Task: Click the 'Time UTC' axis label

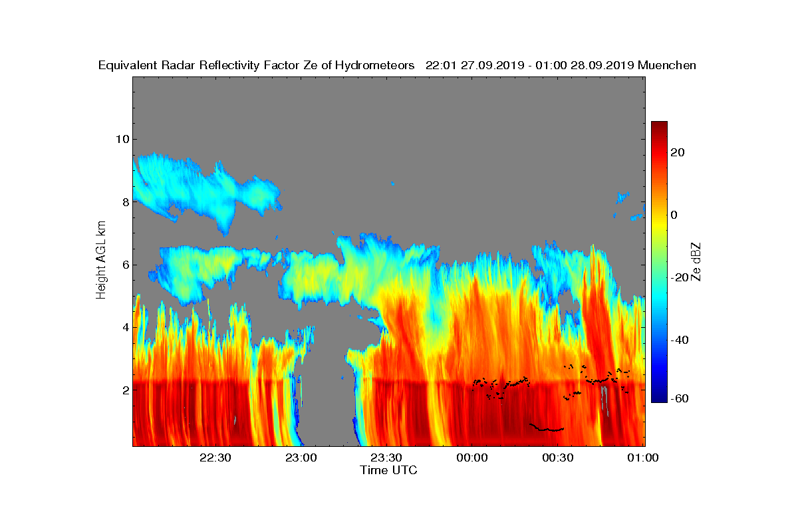Action: (389, 470)
